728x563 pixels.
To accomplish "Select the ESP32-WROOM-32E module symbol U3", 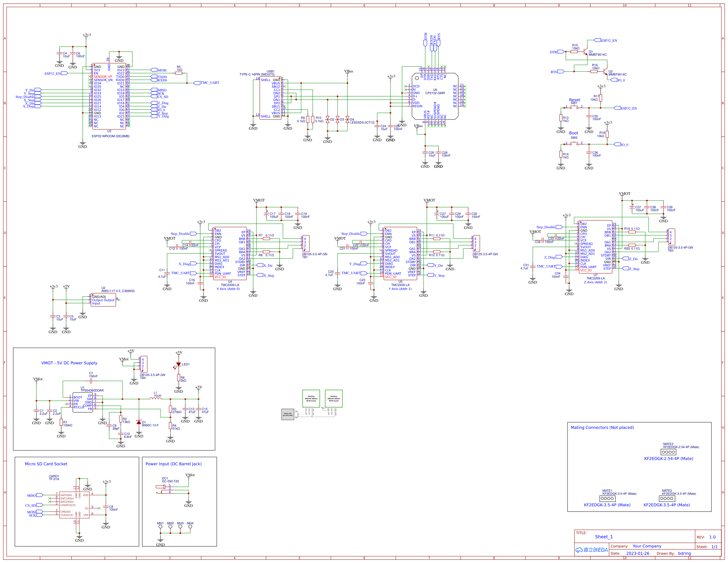I will [x=110, y=97].
